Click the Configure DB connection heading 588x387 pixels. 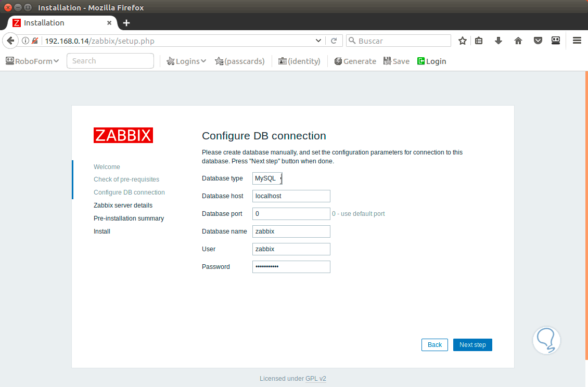pyautogui.click(x=264, y=136)
